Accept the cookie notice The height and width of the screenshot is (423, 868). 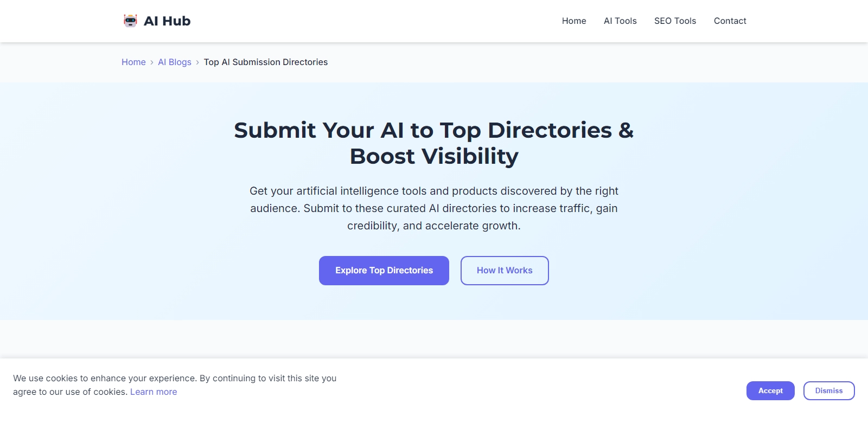point(770,390)
